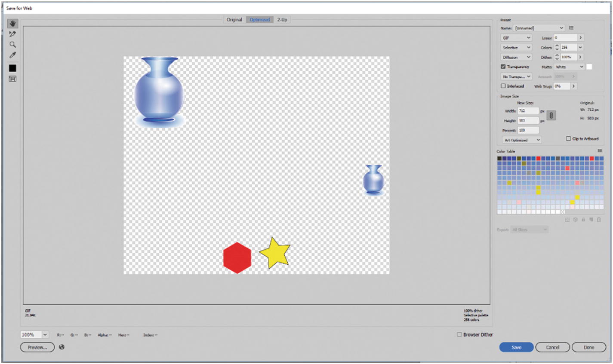Click the Dither up/down stepper
613x364 pixels.
(557, 57)
